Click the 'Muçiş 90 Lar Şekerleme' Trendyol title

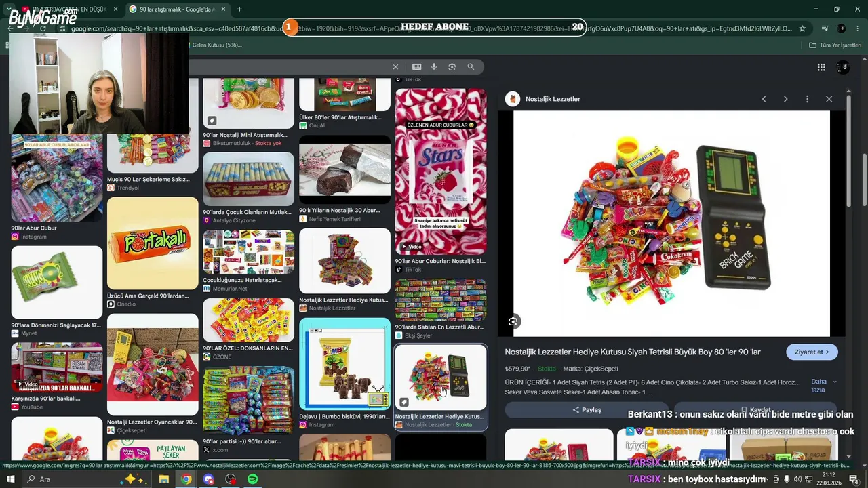149,180
